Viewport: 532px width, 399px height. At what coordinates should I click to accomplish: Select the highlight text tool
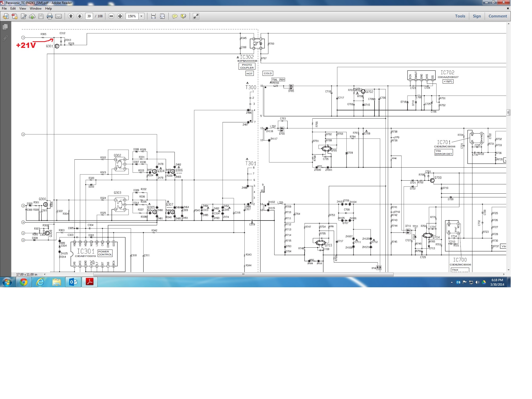point(183,16)
